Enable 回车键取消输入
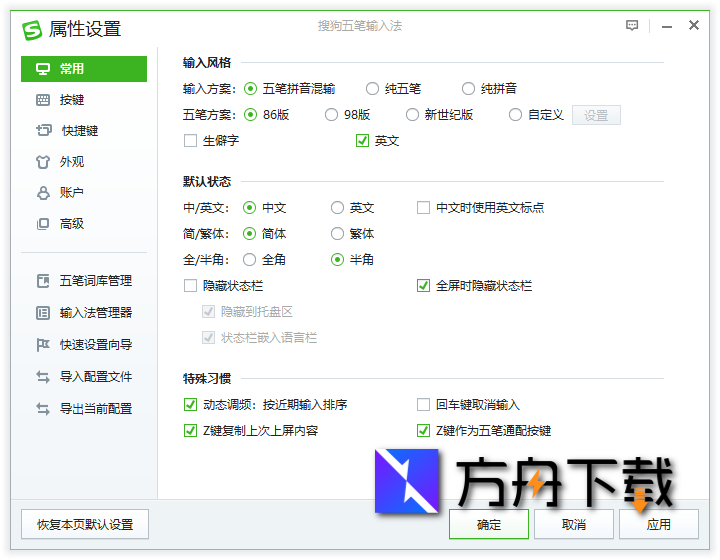The width and height of the screenshot is (720, 560). (x=423, y=405)
